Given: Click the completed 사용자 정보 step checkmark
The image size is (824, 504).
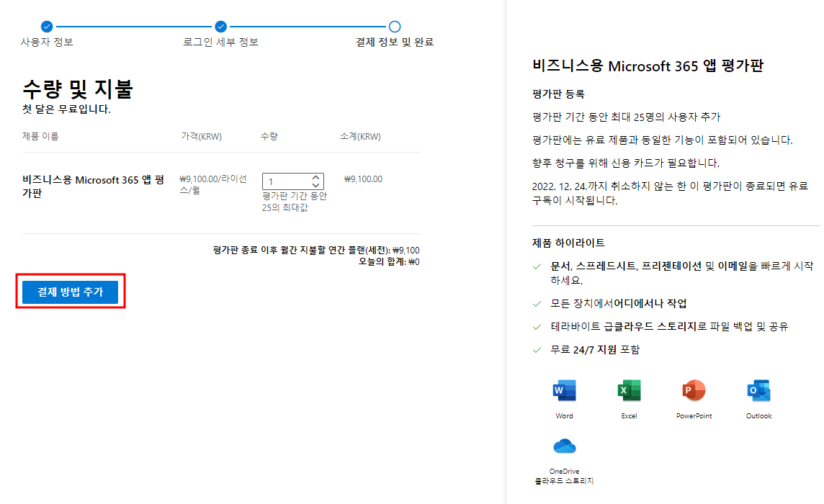Looking at the screenshot, I should (x=47, y=25).
